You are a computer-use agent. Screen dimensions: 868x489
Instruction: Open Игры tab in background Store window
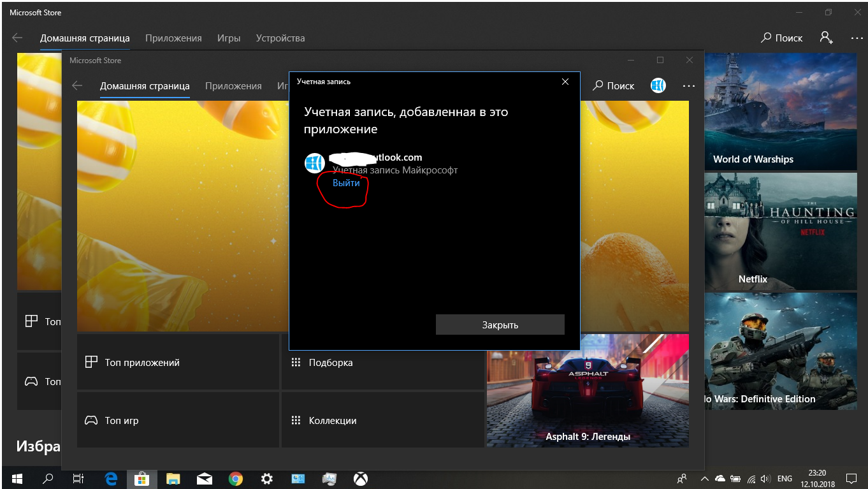tap(229, 38)
